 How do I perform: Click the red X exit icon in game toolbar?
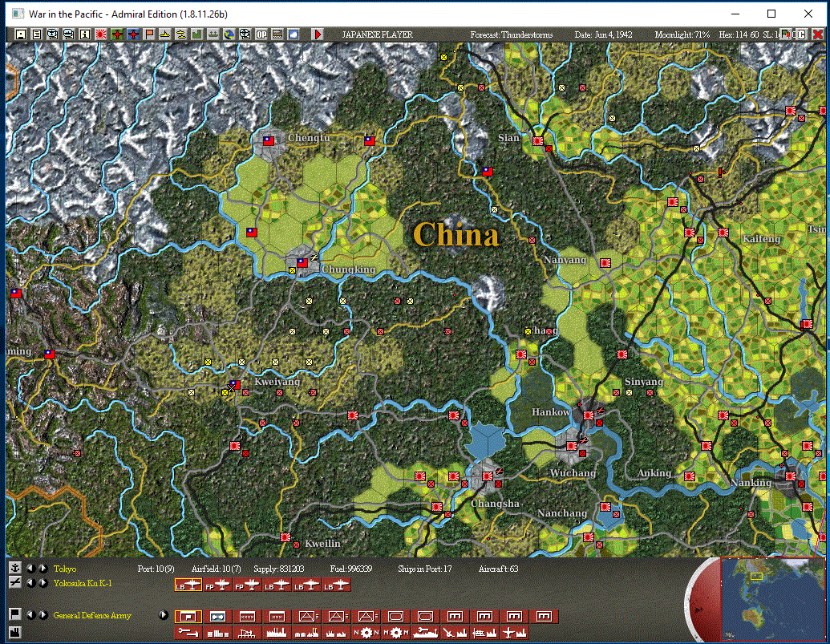pos(817,34)
